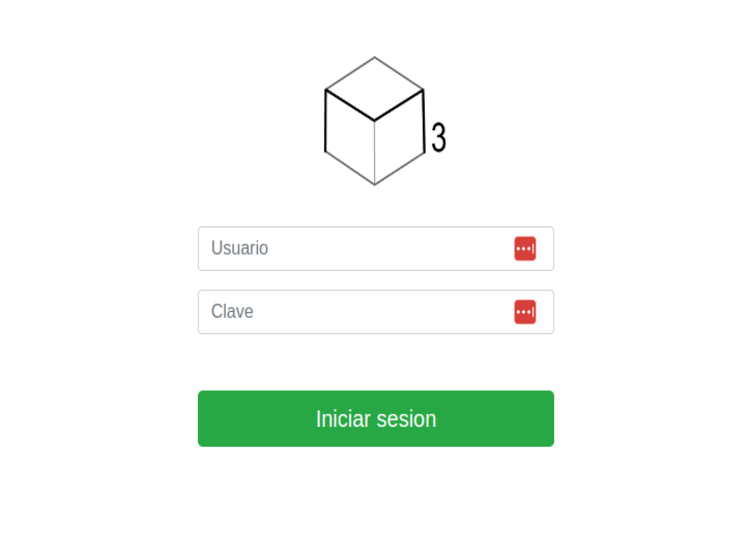The width and height of the screenshot is (750, 550).
Task: Click the left face of the cube logo
Action: tap(350, 138)
